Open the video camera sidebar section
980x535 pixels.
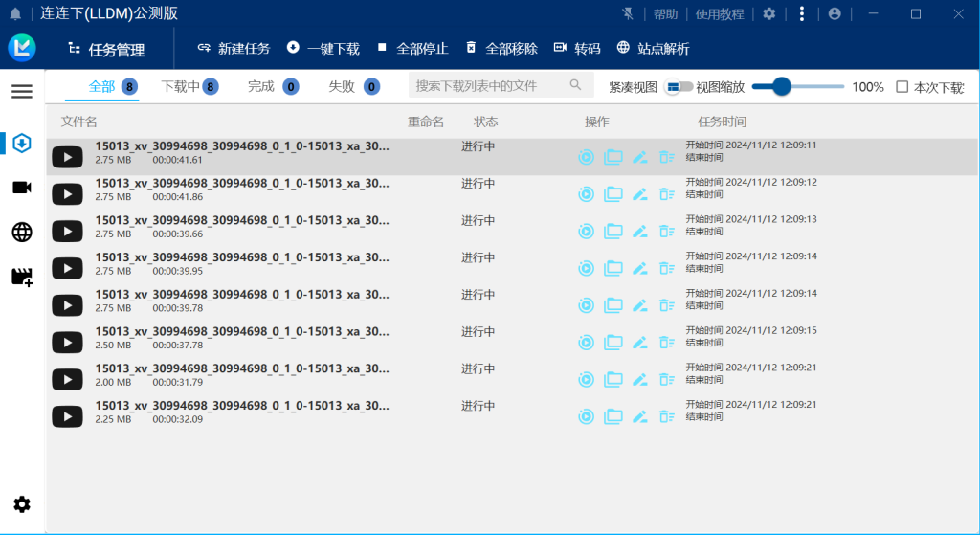22,188
